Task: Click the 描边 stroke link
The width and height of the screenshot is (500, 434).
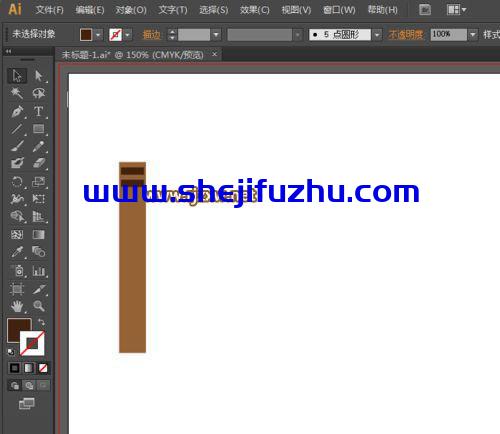Action: point(151,34)
